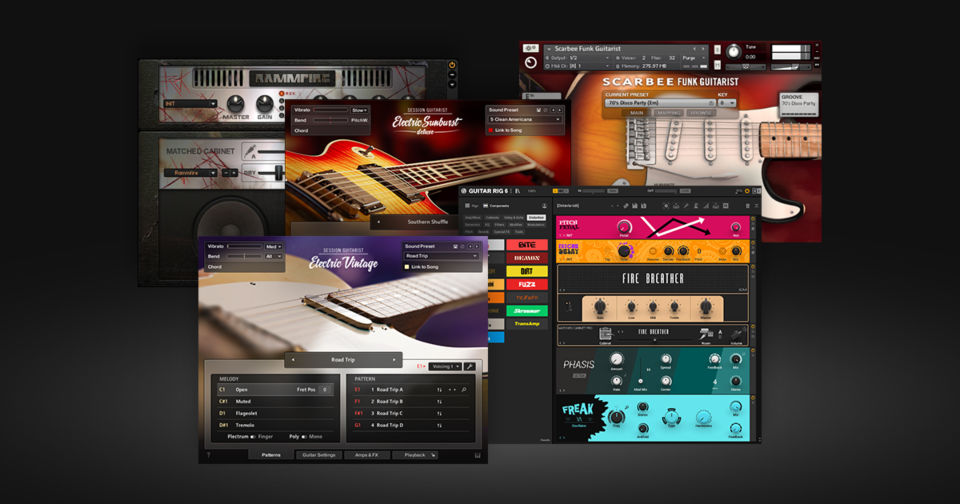Toggle Link to Song in Electric Sunburst

(x=491, y=130)
